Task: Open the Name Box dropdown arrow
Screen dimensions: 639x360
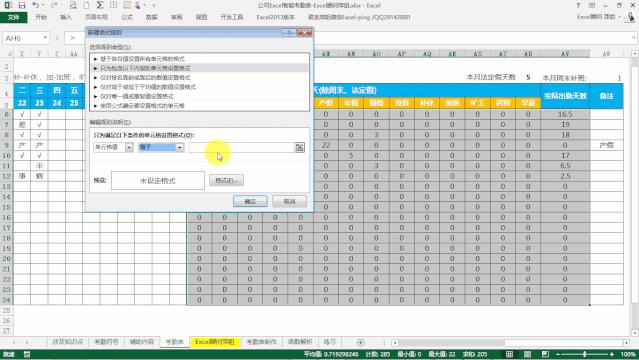Action: click(x=45, y=38)
